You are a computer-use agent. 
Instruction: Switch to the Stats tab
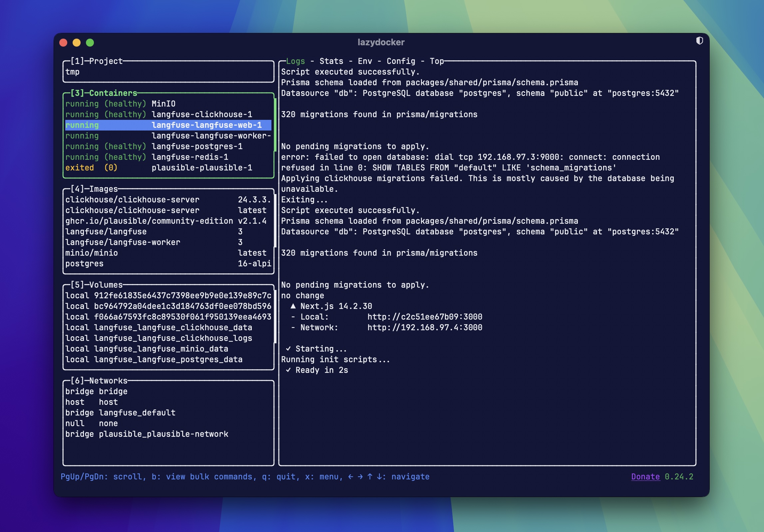pyautogui.click(x=331, y=61)
